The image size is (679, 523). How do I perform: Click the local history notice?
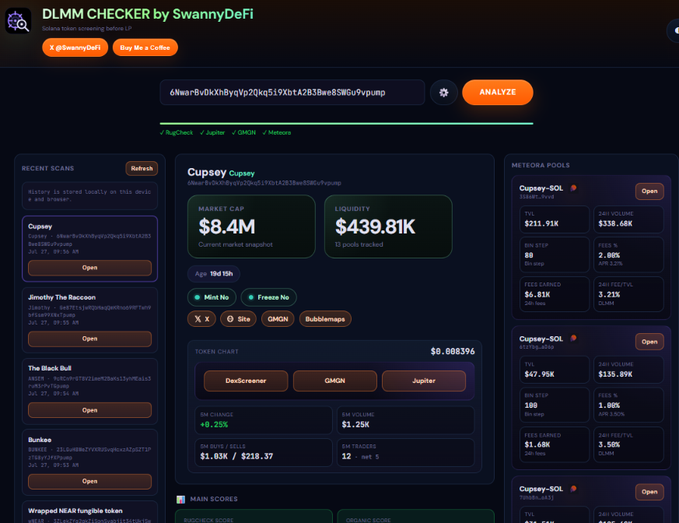(x=90, y=196)
